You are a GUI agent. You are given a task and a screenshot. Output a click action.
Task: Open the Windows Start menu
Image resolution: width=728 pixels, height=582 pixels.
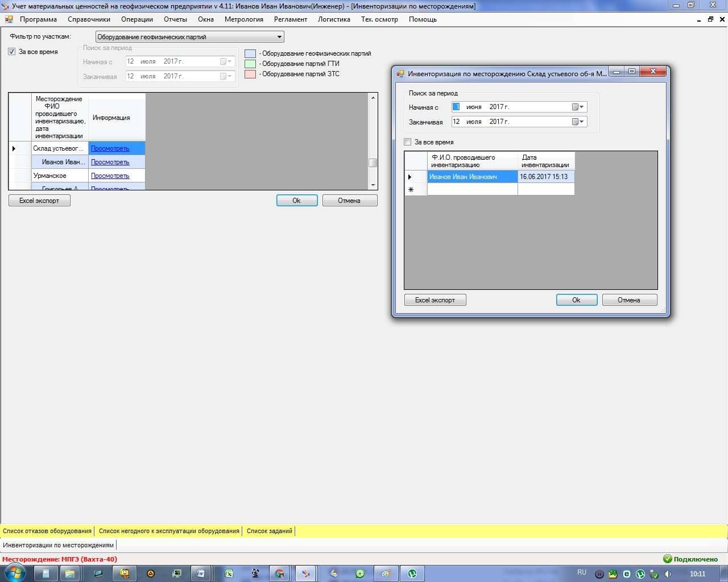[15, 573]
